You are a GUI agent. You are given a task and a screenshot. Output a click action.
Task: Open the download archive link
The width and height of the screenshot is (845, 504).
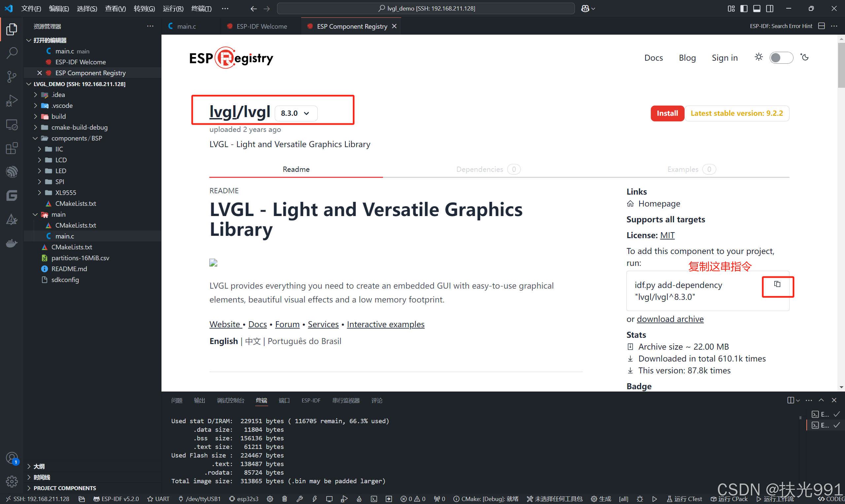(x=670, y=319)
